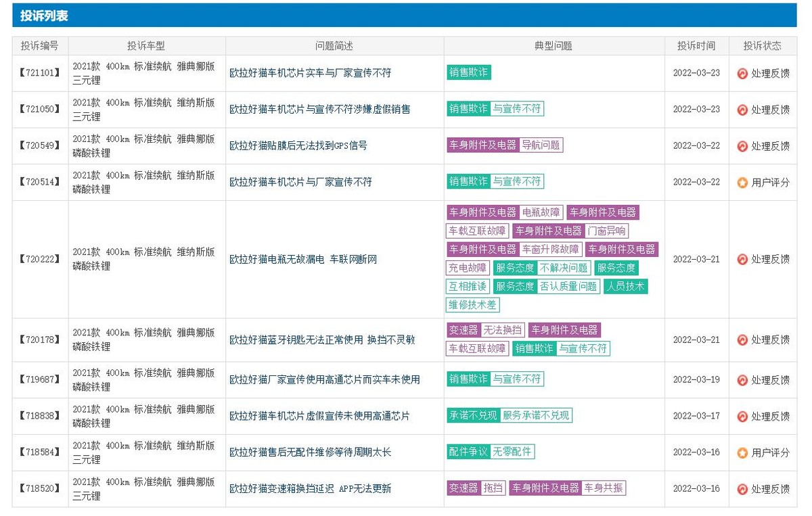Screen dimensions: 812x516
Task: Click status icon for complaint 721101
Action: coord(742,73)
